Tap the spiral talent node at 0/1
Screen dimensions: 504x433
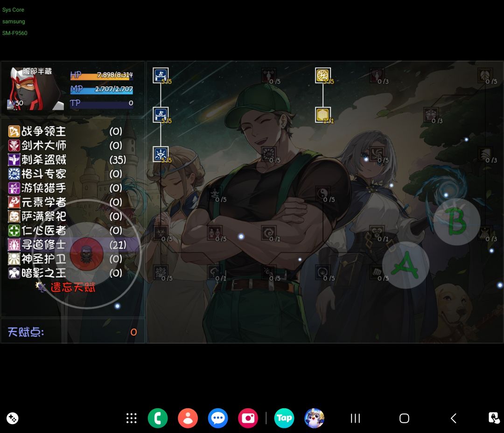point(268,233)
